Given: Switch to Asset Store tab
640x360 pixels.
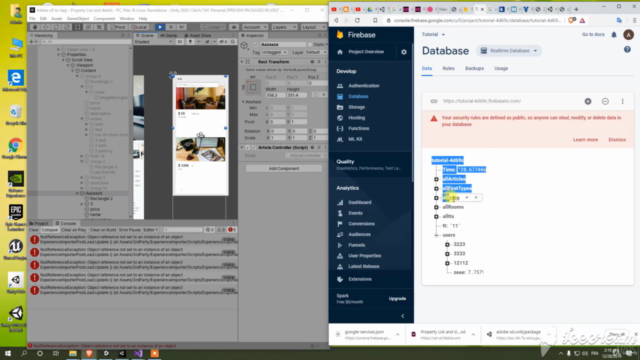Looking at the screenshot, I should tap(198, 36).
